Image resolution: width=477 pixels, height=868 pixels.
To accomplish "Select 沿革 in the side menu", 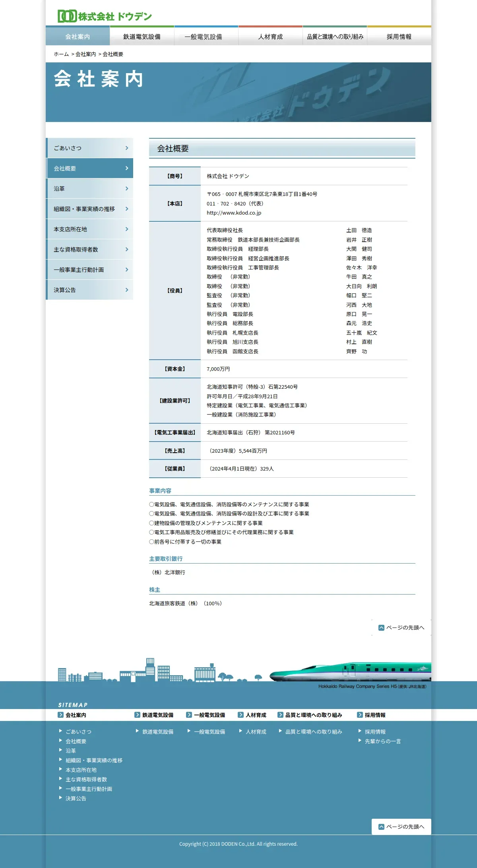I will 89,188.
